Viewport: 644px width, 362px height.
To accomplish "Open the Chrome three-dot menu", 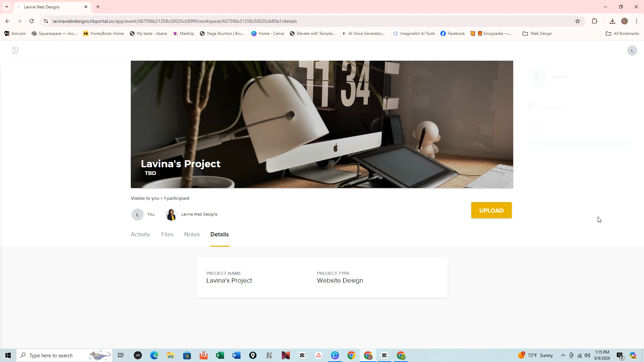I will point(636,21).
